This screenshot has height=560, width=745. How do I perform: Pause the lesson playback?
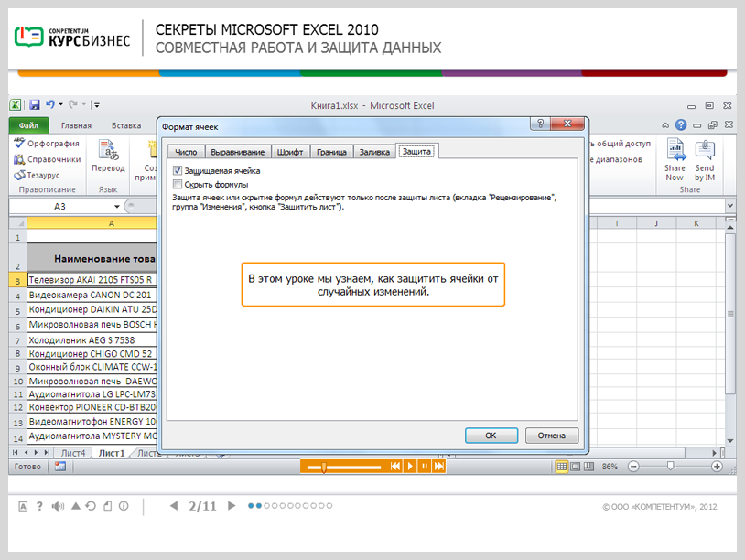coord(425,467)
